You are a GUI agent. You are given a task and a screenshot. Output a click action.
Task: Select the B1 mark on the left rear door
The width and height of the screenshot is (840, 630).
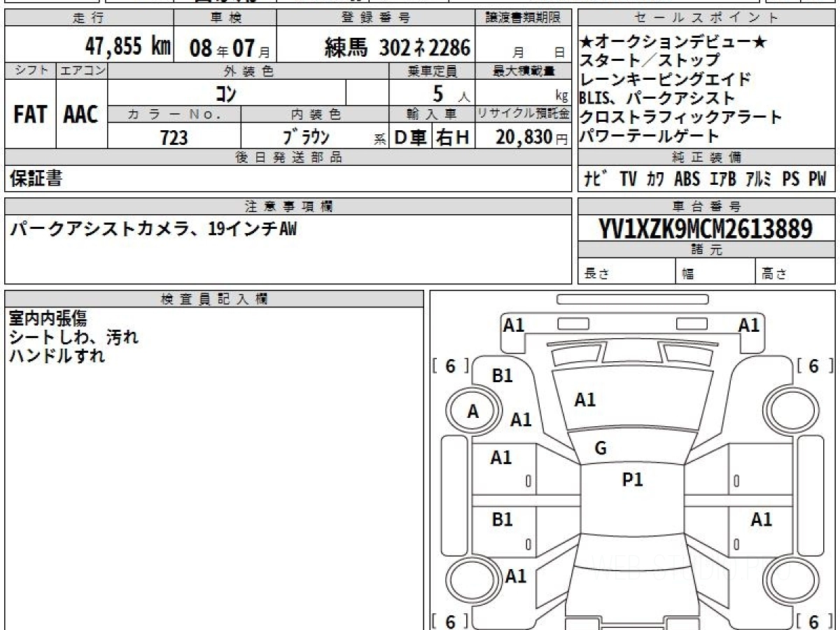pyautogui.click(x=502, y=519)
